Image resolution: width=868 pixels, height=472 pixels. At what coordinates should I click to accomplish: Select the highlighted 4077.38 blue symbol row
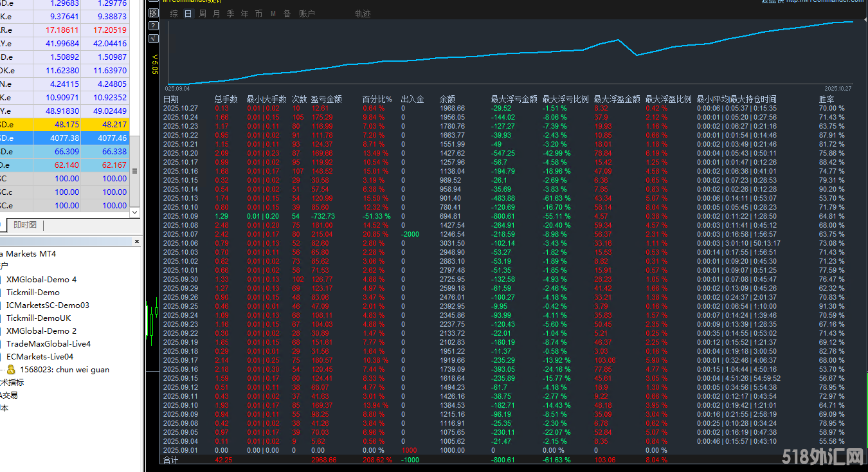click(64, 138)
